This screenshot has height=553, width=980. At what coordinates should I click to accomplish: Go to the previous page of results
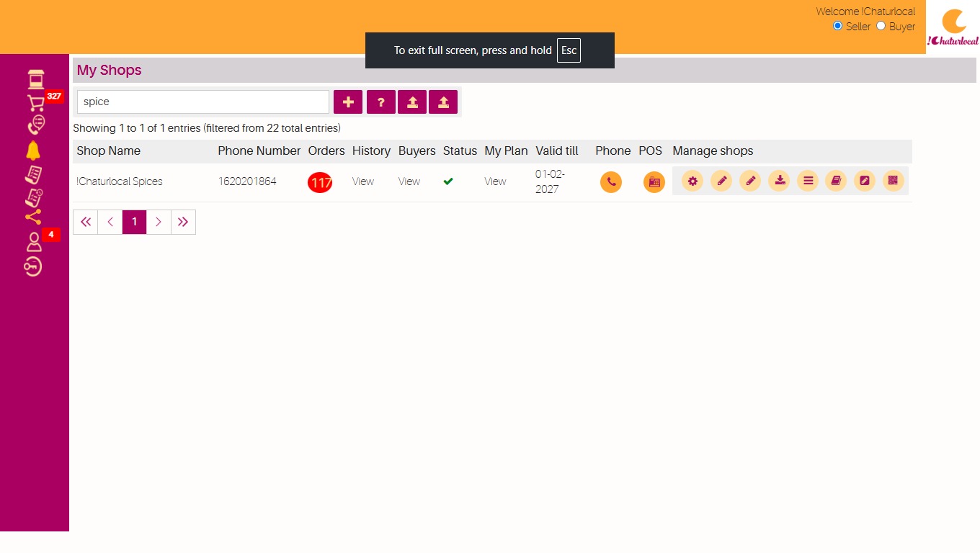point(110,222)
